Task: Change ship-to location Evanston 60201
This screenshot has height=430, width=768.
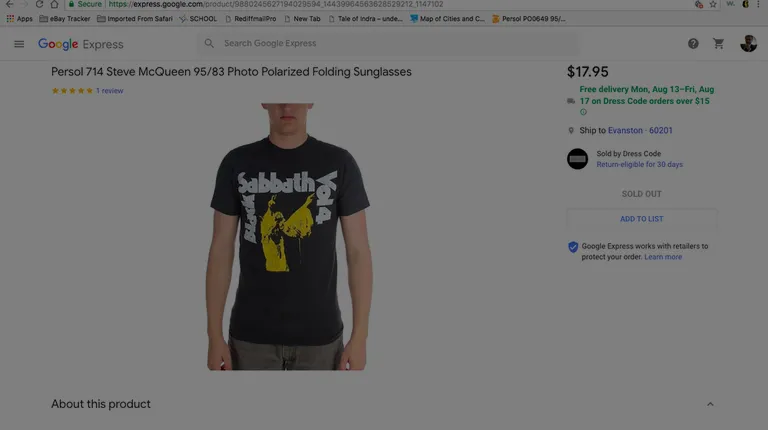Action: pos(640,130)
